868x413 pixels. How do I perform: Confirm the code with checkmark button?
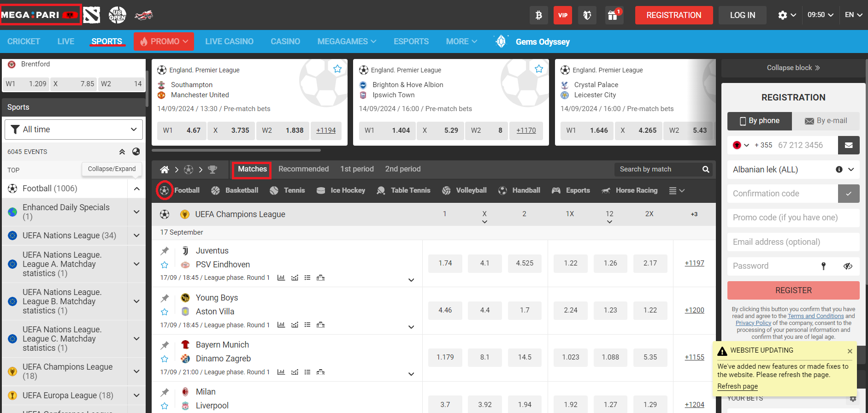click(849, 194)
